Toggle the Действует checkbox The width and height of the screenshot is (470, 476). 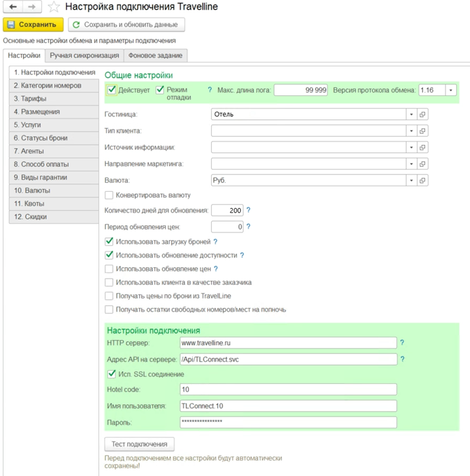coord(112,90)
